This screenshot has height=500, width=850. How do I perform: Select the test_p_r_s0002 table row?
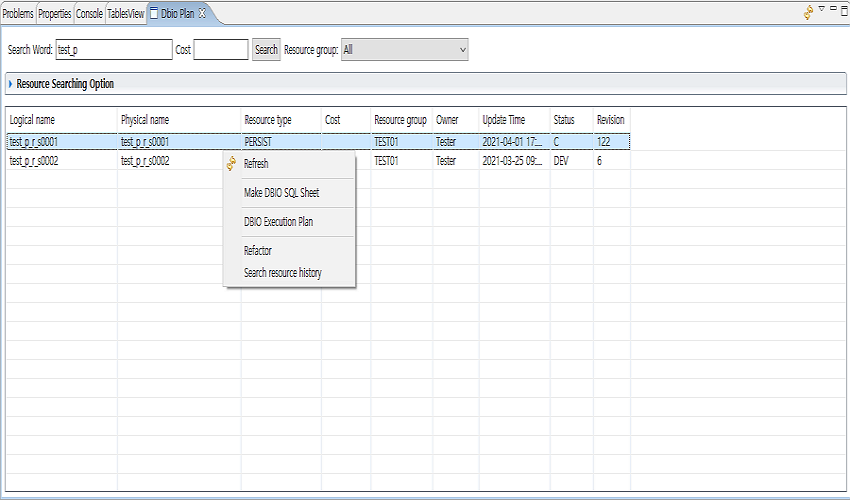click(60, 161)
